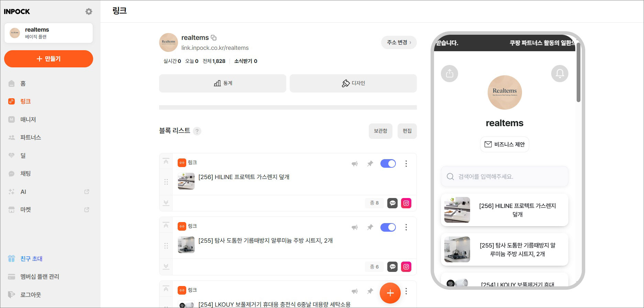Move [256] HILINE block to top
Image resolution: width=644 pixels, height=308 pixels.
(166, 161)
